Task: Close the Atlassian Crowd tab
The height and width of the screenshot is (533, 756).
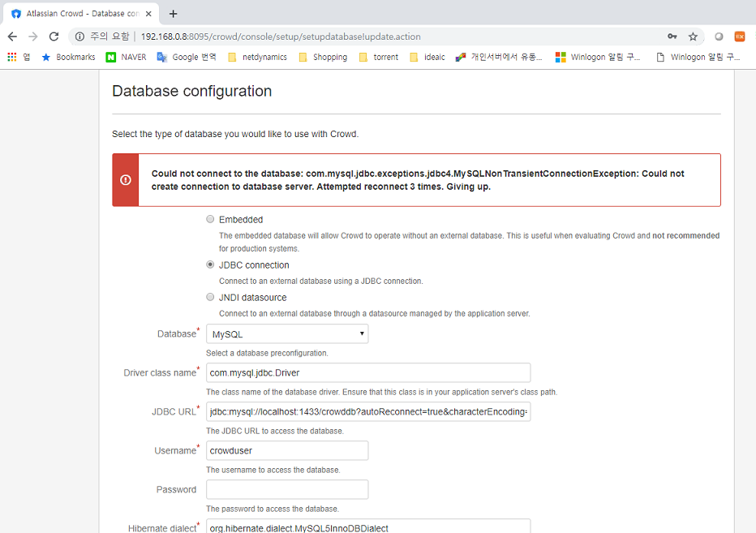Action: pyautogui.click(x=148, y=14)
